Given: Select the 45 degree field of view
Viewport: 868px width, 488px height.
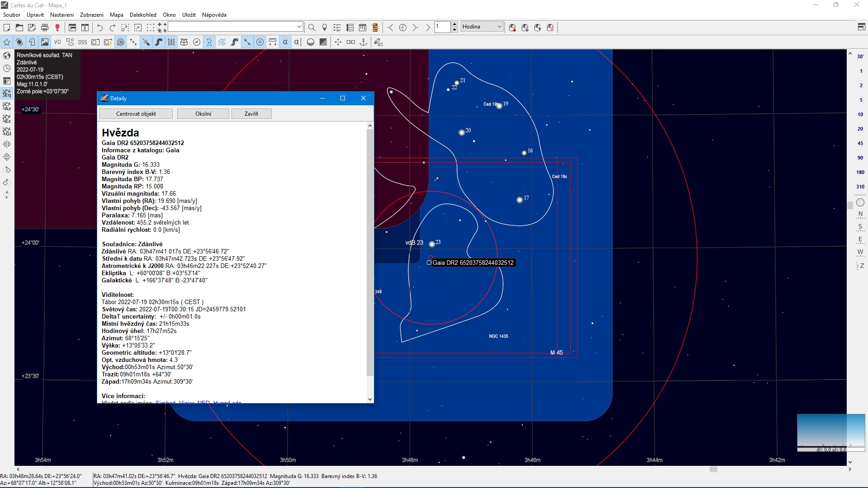Looking at the screenshot, I should pyautogui.click(x=860, y=143).
